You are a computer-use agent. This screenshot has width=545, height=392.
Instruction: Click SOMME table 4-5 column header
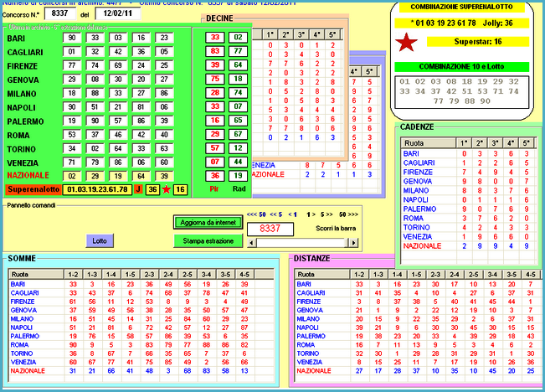(x=244, y=275)
